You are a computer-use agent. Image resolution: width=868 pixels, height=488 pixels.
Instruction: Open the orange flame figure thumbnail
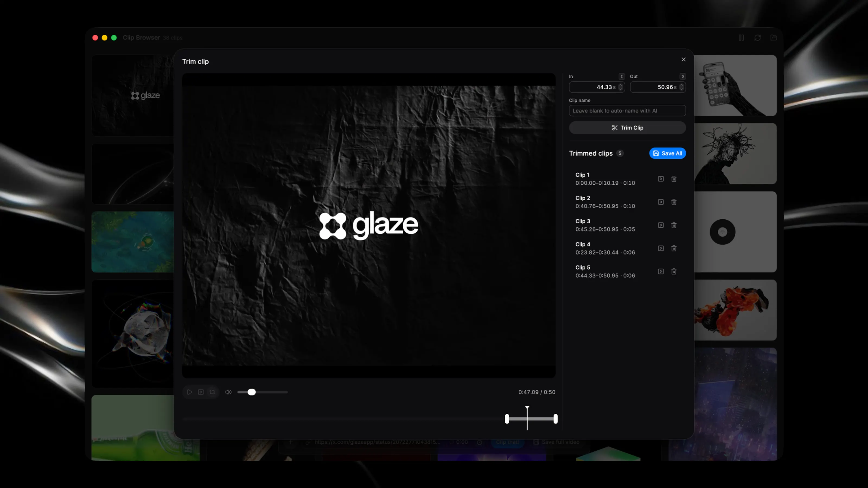[736, 310]
